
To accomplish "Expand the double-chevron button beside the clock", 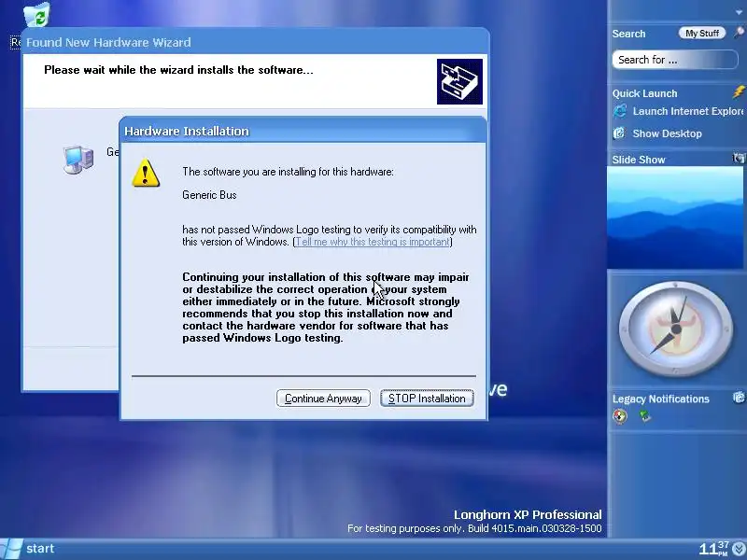I will (739, 550).
